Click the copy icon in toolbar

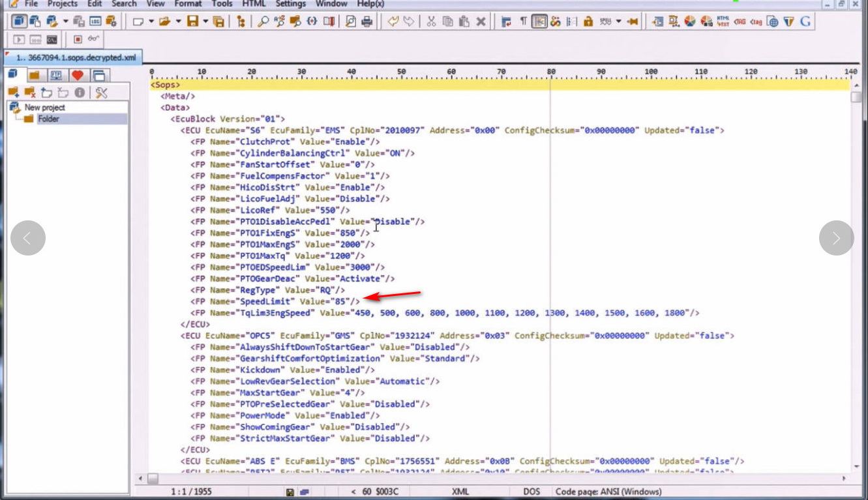click(447, 22)
